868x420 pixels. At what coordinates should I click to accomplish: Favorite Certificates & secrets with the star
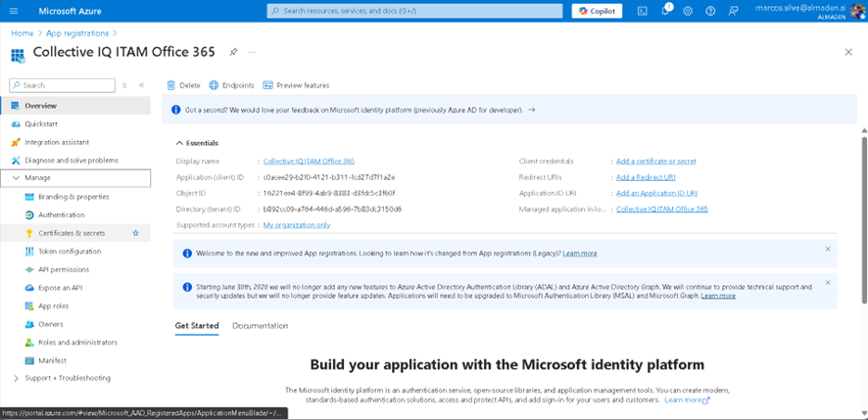(135, 234)
